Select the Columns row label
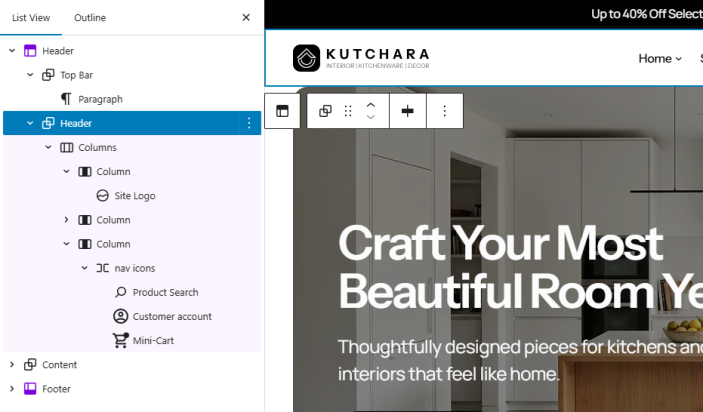 97,147
